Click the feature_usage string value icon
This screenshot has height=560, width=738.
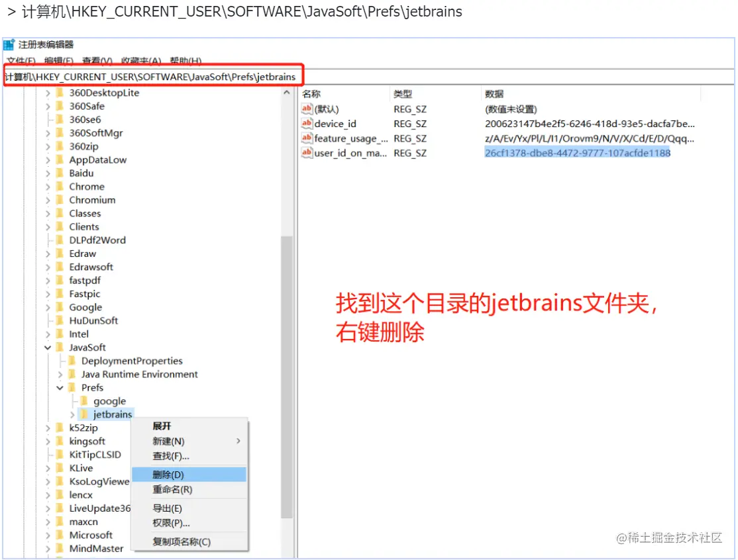pos(307,138)
